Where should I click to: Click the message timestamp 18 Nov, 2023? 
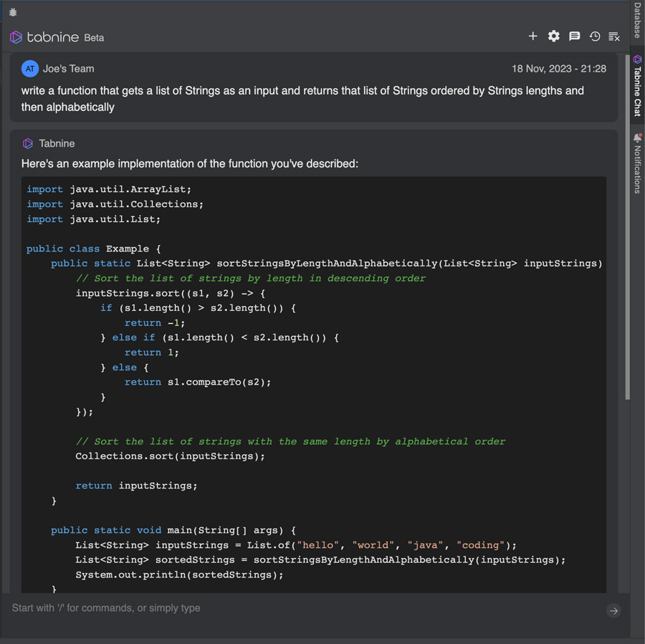coord(558,69)
